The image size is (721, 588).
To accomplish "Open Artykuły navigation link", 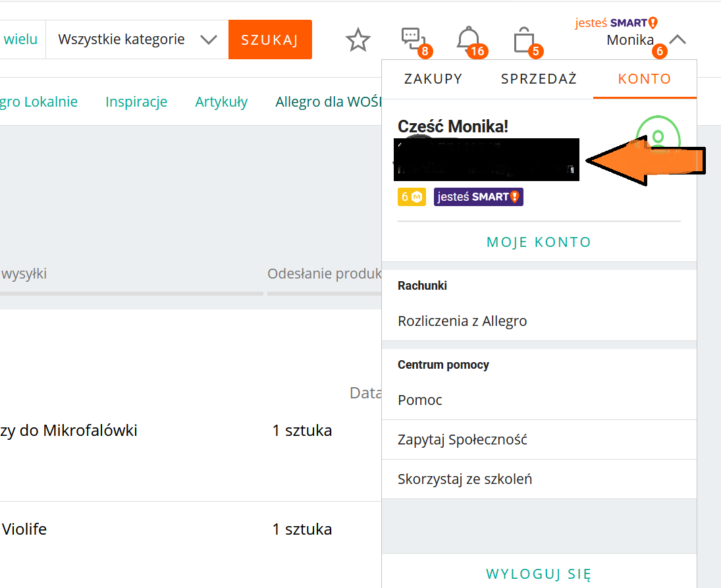I will (221, 101).
